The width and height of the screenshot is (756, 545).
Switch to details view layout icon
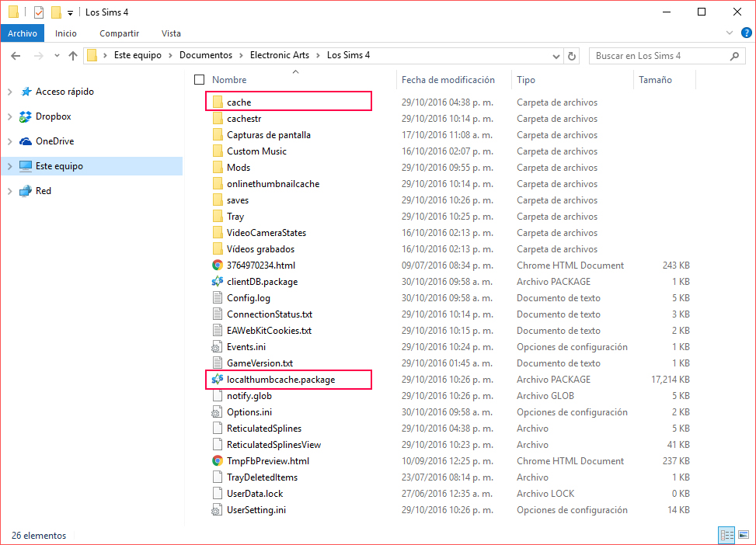coord(726,535)
